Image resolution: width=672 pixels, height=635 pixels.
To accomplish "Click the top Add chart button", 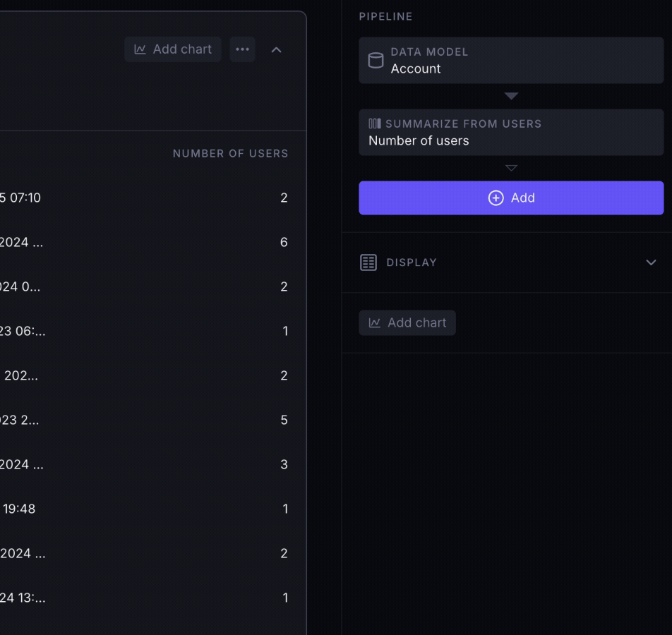I will [172, 49].
